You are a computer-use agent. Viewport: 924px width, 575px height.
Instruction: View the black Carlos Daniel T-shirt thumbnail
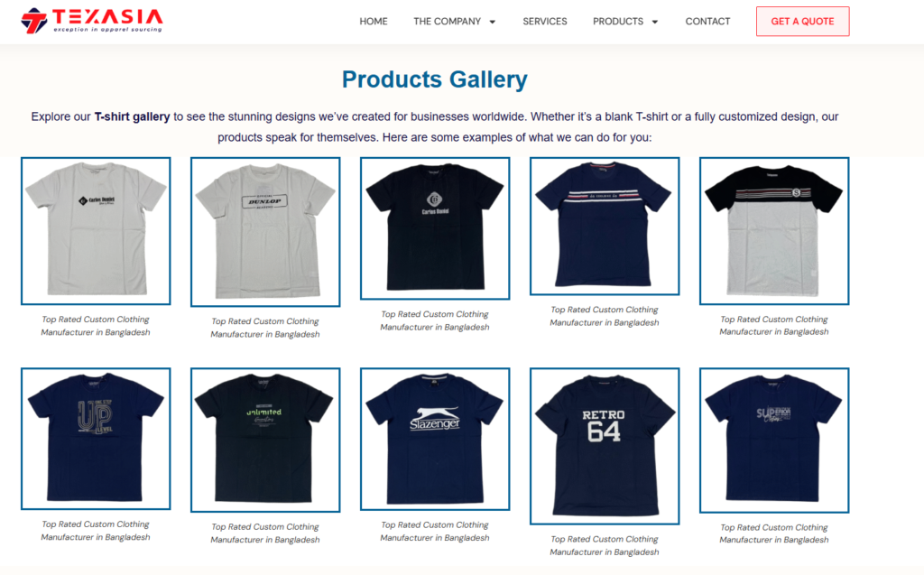coord(435,228)
